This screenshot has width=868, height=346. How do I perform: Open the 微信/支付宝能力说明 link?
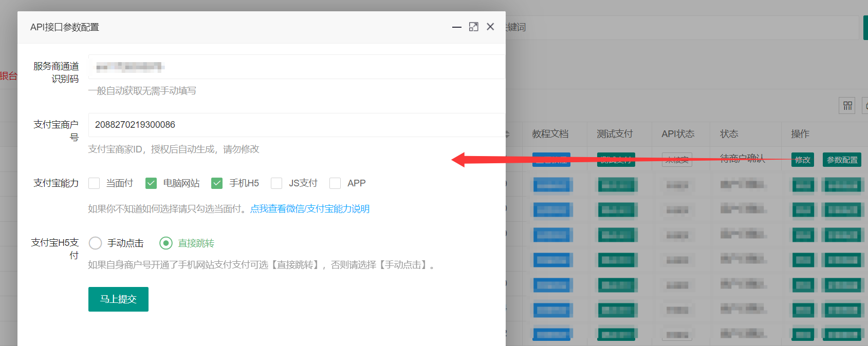point(309,209)
